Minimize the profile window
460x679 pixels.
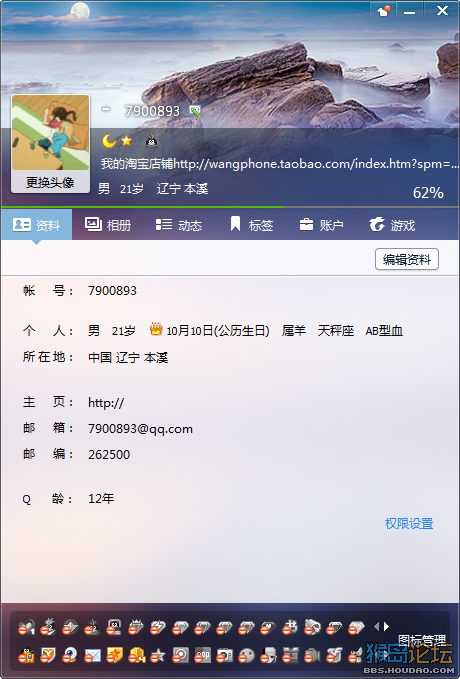(409, 11)
